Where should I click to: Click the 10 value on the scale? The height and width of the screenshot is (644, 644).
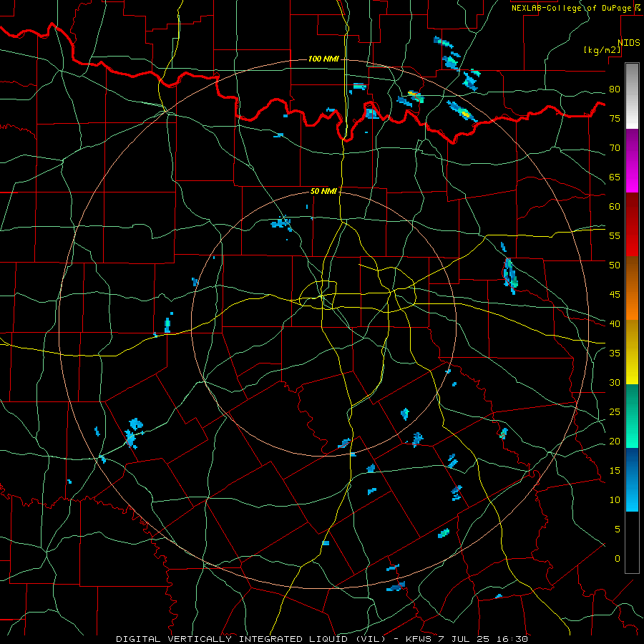pyautogui.click(x=615, y=500)
